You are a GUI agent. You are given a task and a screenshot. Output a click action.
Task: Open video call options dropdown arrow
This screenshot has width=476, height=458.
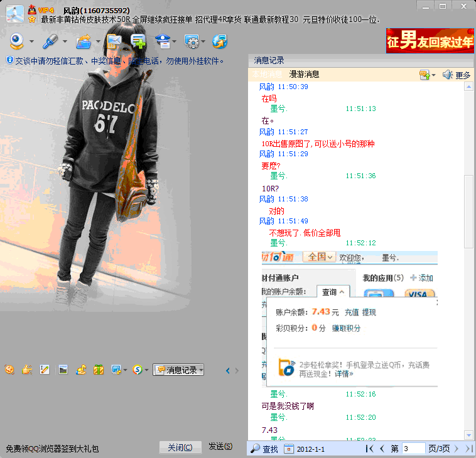tap(31, 41)
